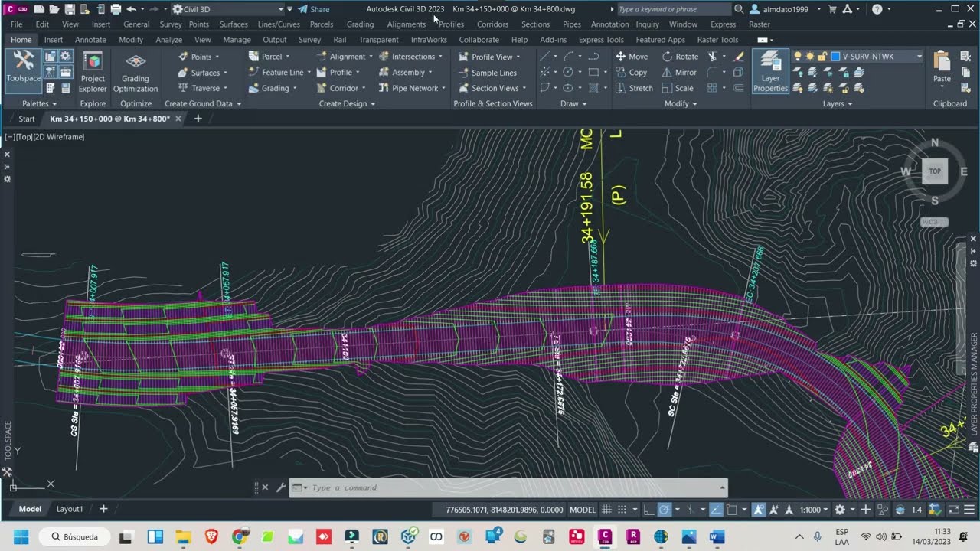This screenshot has height=551, width=980.
Task: Click the Customization hamburger icon in status bar
Action: (969, 510)
